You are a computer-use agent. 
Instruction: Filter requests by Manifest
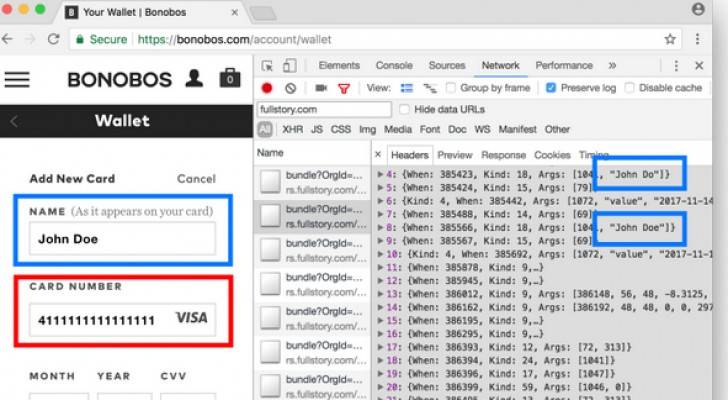[517, 129]
